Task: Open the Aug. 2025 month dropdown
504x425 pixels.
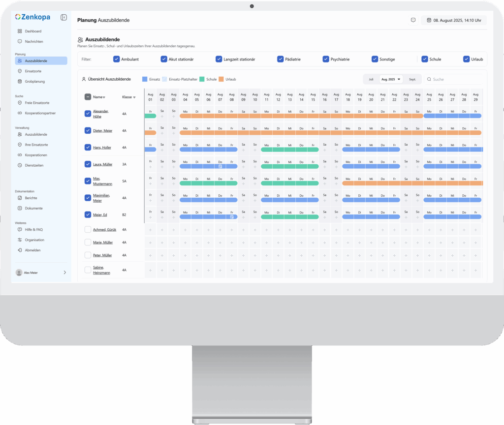Action: (391, 79)
